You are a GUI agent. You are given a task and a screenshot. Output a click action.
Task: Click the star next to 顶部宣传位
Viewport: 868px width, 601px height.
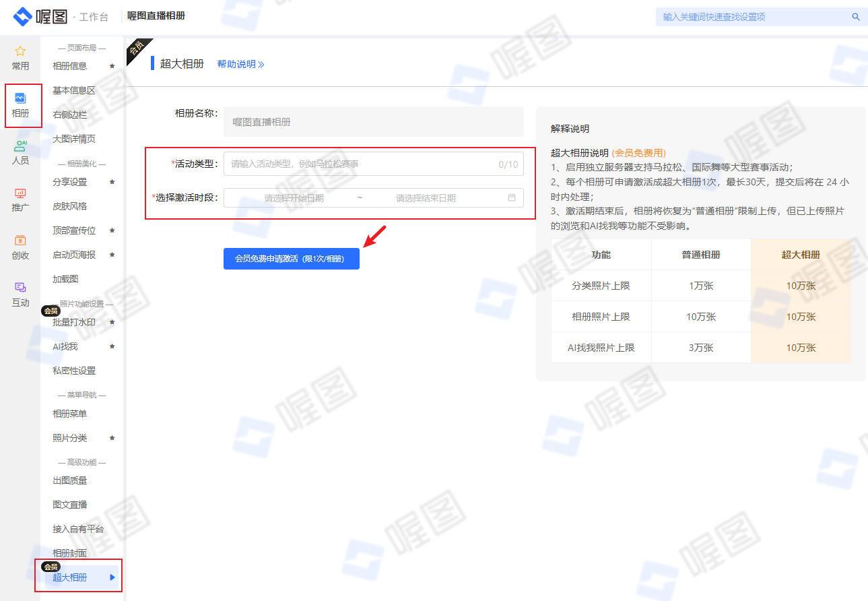(x=112, y=230)
